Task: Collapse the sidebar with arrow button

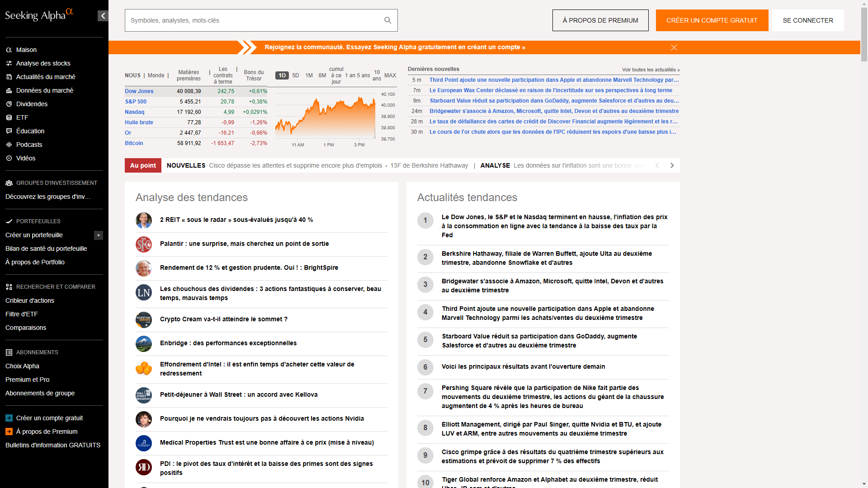Action: coord(103,16)
